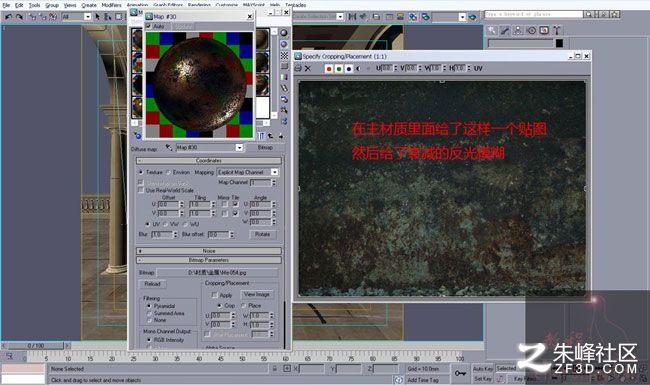Viewport: 650px width, 385px height.
Task: Click the Select by Name icon
Action: [108, 17]
